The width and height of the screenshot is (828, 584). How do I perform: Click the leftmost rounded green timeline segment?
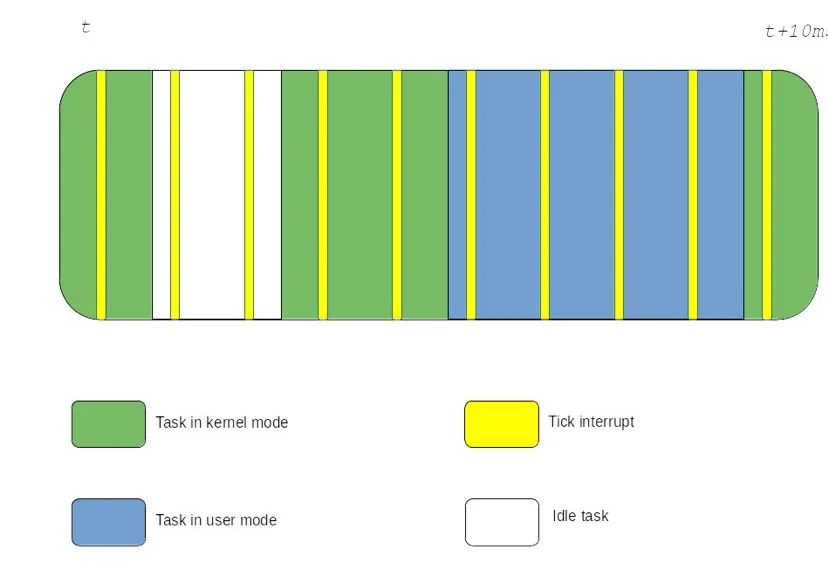click(x=78, y=195)
